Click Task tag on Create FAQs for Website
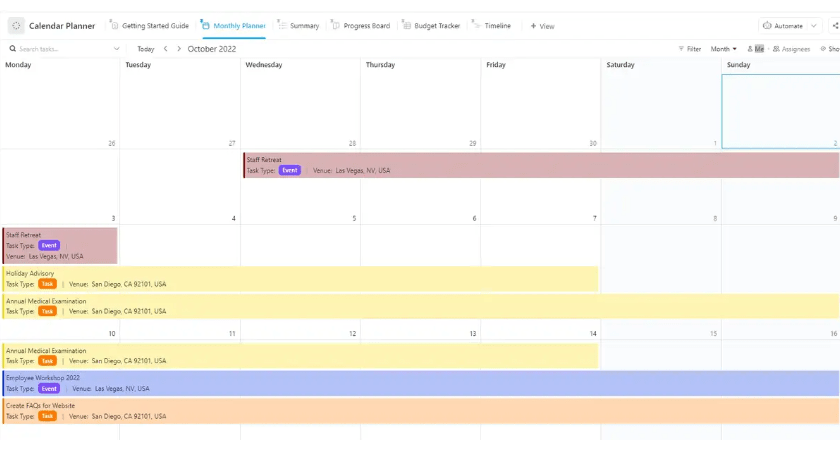The width and height of the screenshot is (840, 463). pyautogui.click(x=47, y=416)
